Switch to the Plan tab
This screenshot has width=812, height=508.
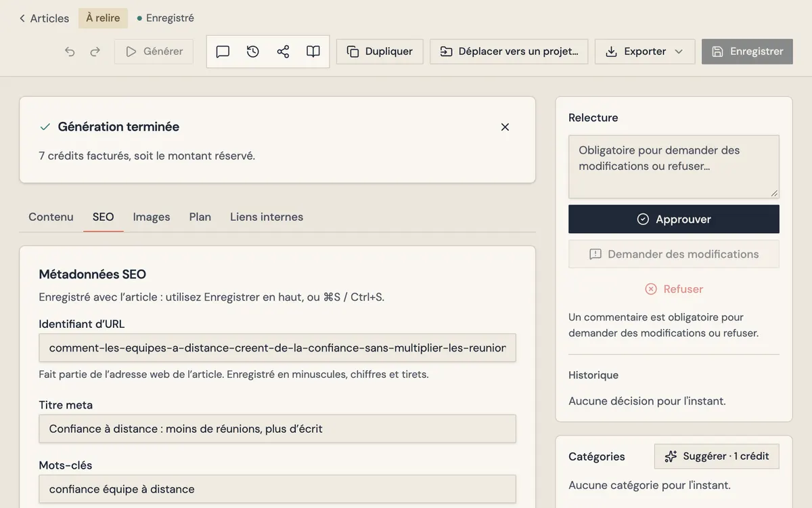coord(200,217)
